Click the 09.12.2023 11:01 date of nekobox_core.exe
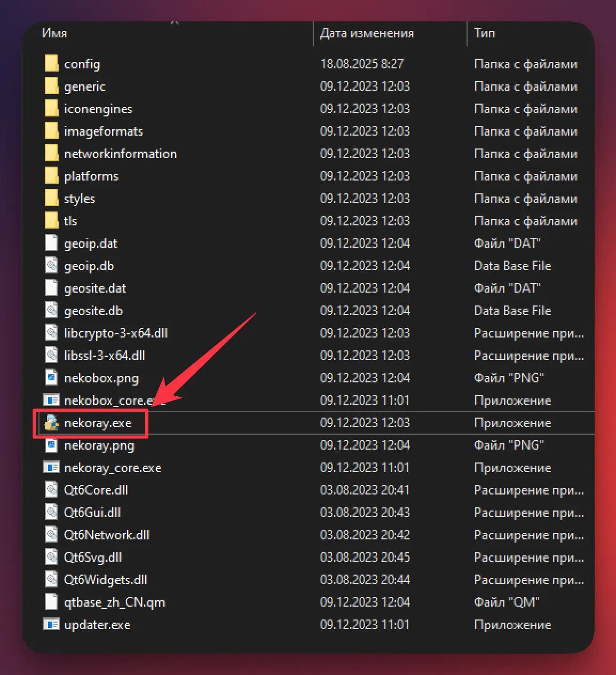Screen dimensions: 616x675 coord(365,400)
